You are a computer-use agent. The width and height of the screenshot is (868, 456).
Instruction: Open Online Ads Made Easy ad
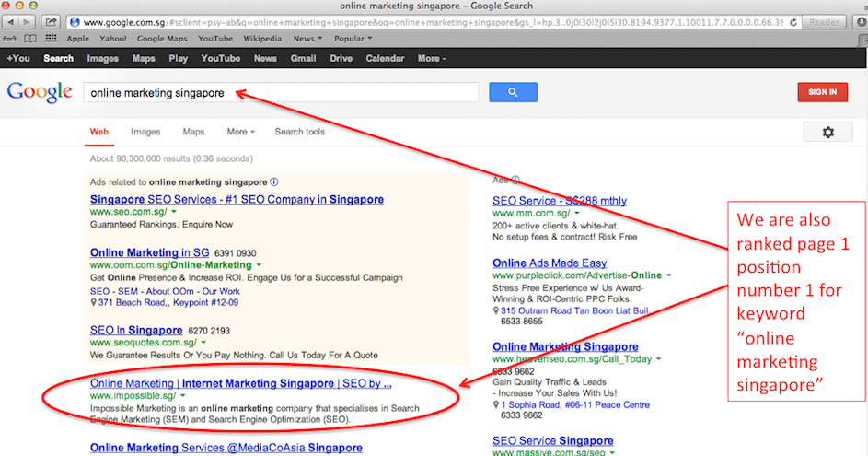(x=550, y=263)
